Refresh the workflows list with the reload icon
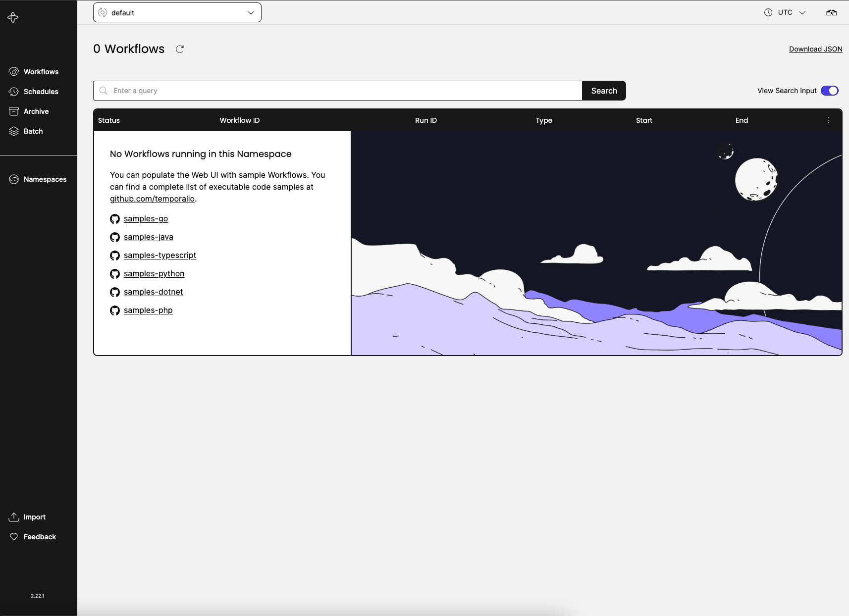Screen dimensions: 849x616 tap(180, 49)
